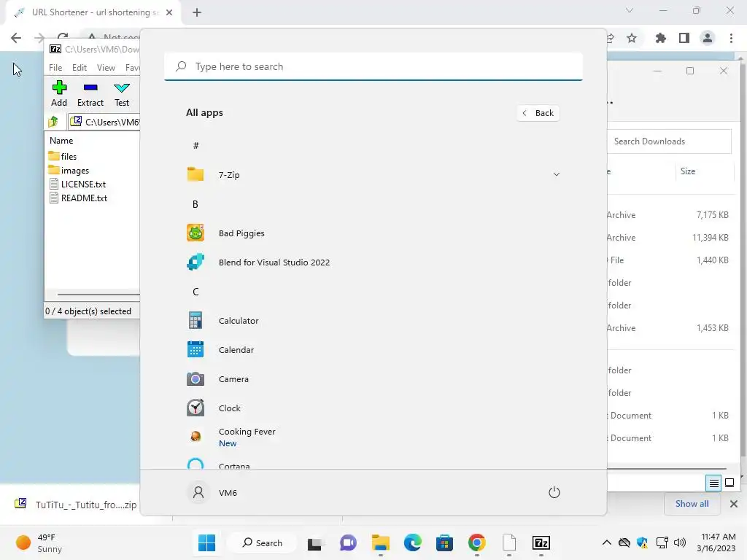Image resolution: width=747 pixels, height=560 pixels.
Task: Open the File menu in 7-Zip
Action: click(x=55, y=68)
